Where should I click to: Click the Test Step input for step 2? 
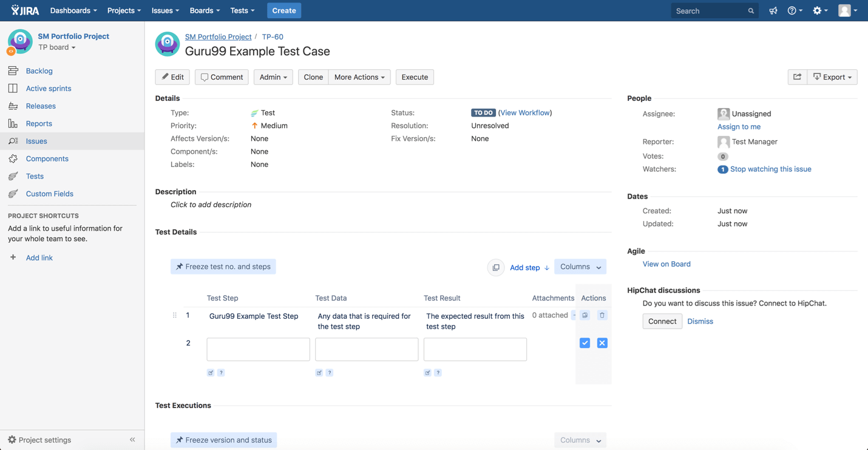tap(258, 349)
